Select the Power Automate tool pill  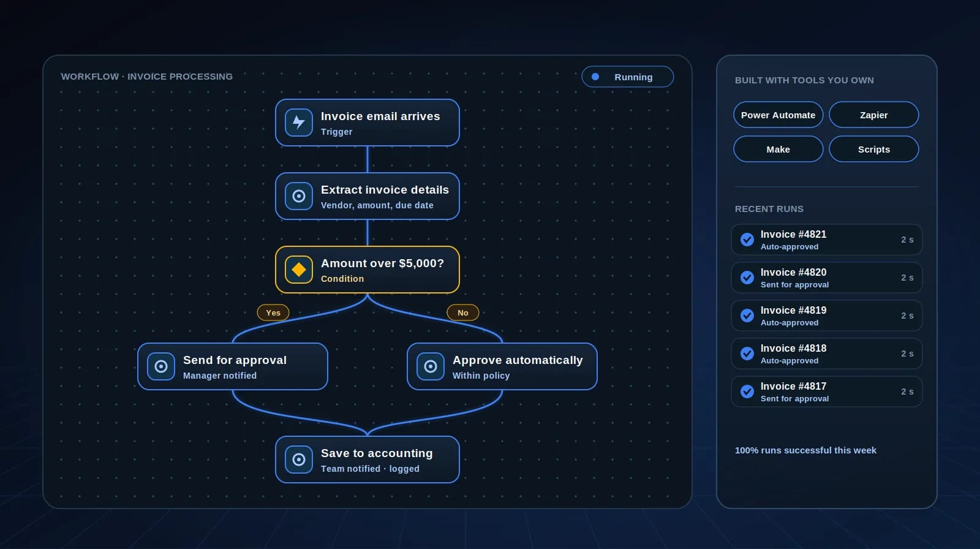[x=778, y=115]
